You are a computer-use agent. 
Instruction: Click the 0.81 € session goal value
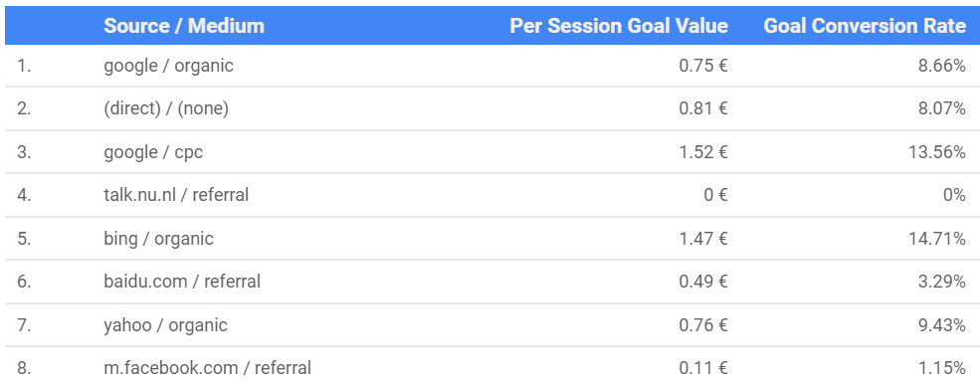(x=703, y=108)
